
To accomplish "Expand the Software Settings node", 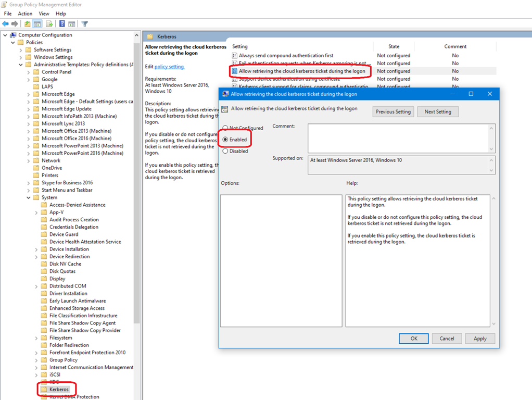I will [21, 50].
